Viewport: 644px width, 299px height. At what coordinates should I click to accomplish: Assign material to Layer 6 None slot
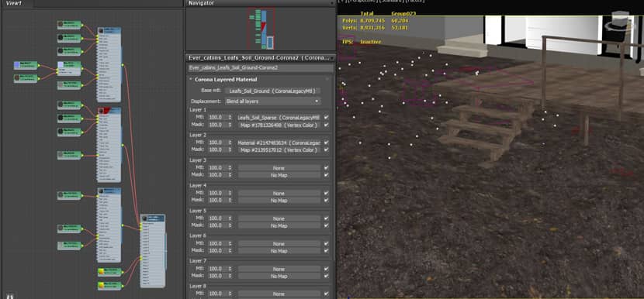tap(279, 244)
